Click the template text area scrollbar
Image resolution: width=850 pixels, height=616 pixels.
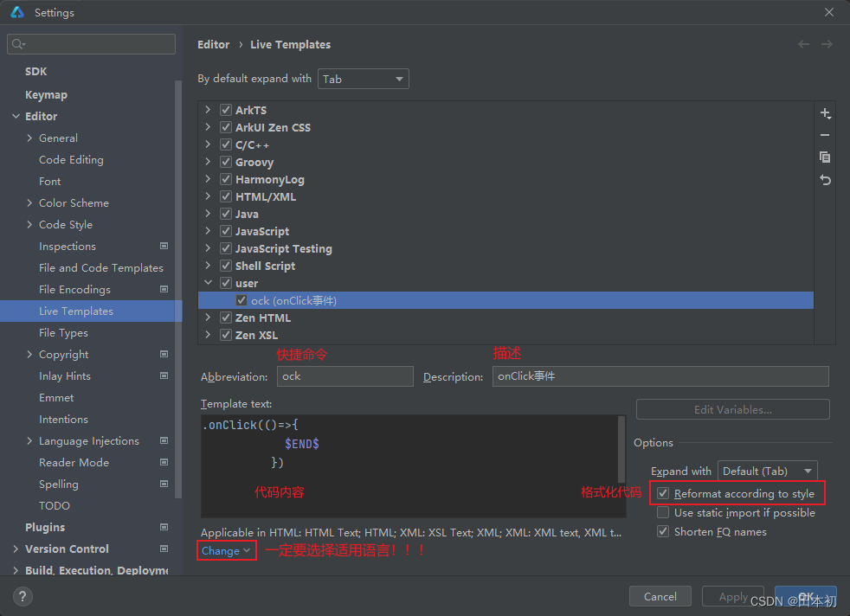[621, 449]
